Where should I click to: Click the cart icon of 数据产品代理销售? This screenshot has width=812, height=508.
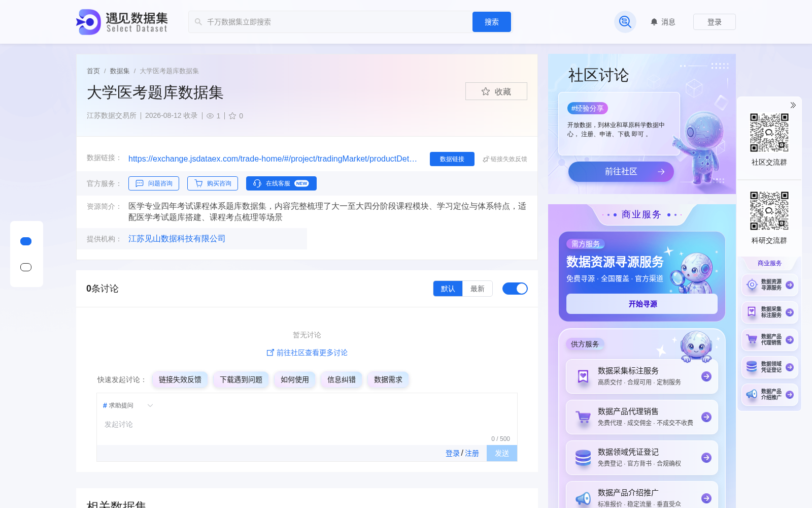pos(583,418)
